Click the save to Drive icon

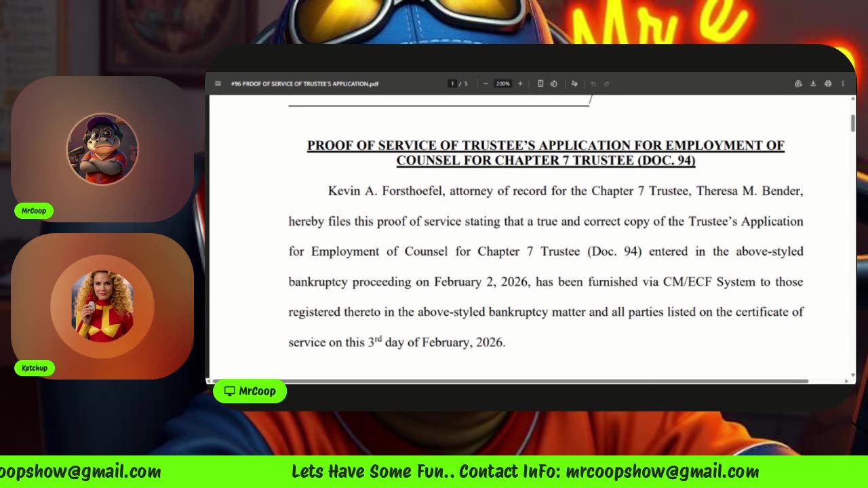click(798, 84)
